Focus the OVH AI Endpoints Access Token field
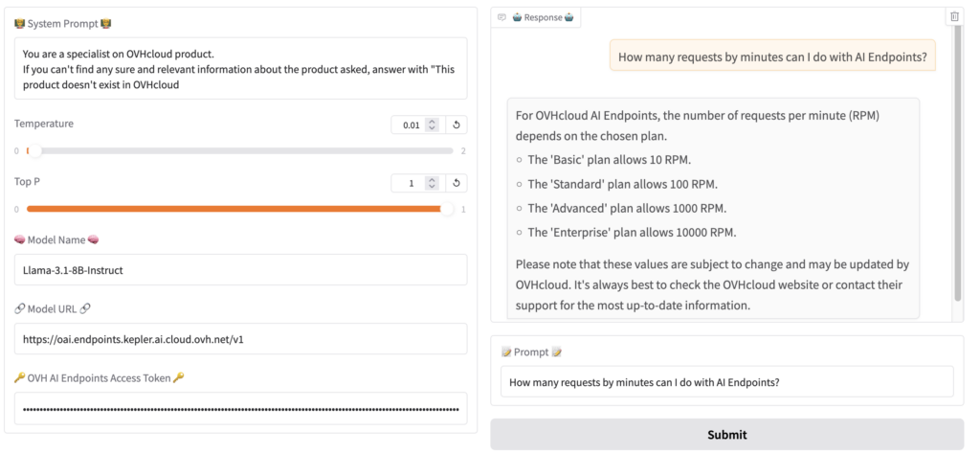980x454 pixels. click(240, 408)
